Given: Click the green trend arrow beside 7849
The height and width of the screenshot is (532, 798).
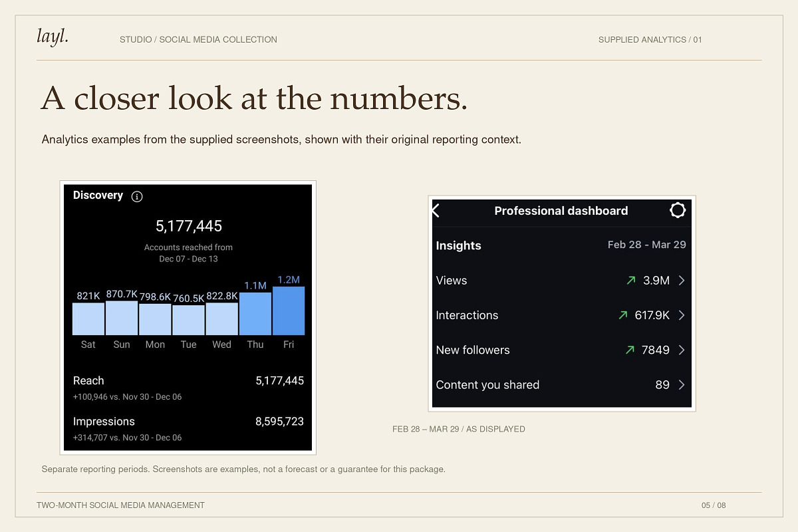Looking at the screenshot, I should [x=630, y=350].
